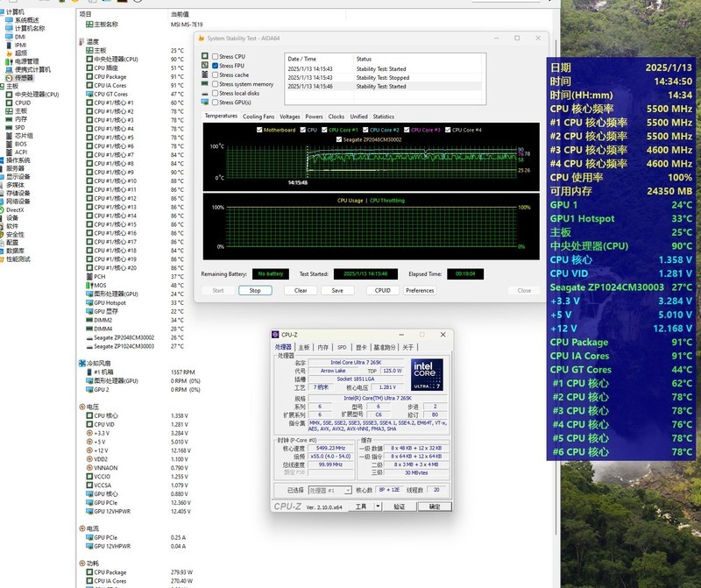Select the 传感器 (Sensor) item in the tree

tap(23, 77)
